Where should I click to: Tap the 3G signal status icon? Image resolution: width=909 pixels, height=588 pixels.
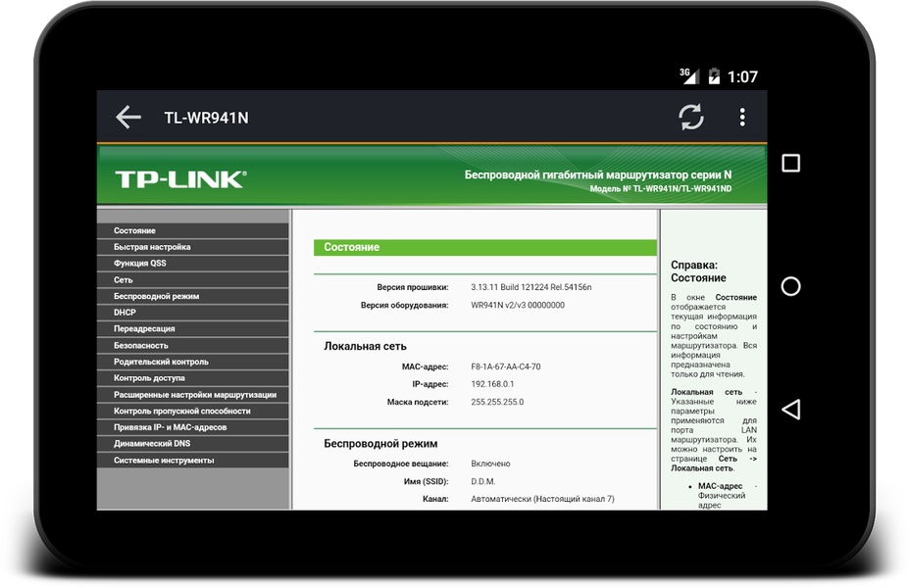point(689,75)
